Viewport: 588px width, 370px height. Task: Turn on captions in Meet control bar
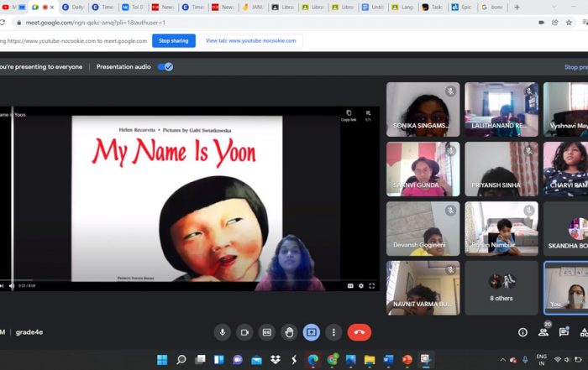click(x=266, y=332)
